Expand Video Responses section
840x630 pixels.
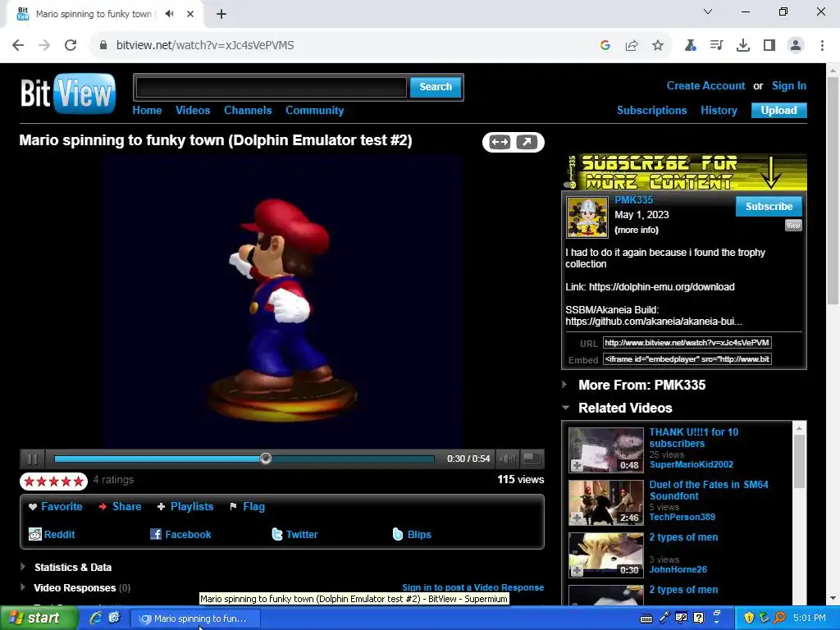[x=23, y=587]
